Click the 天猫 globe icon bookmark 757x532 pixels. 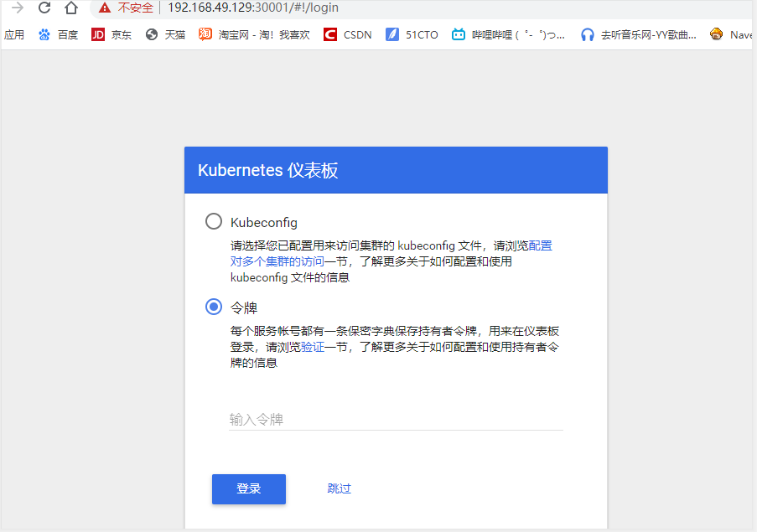(x=152, y=34)
